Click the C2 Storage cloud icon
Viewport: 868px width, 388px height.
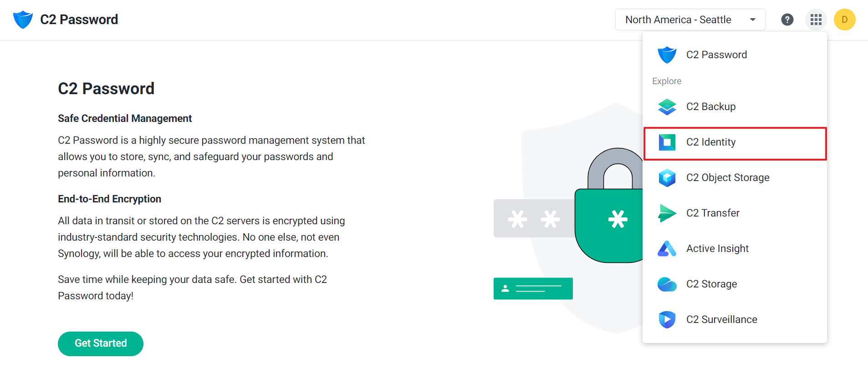667,284
